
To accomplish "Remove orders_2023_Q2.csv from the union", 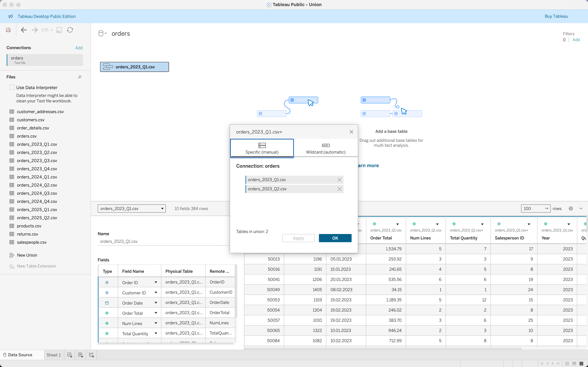I will click(339, 189).
